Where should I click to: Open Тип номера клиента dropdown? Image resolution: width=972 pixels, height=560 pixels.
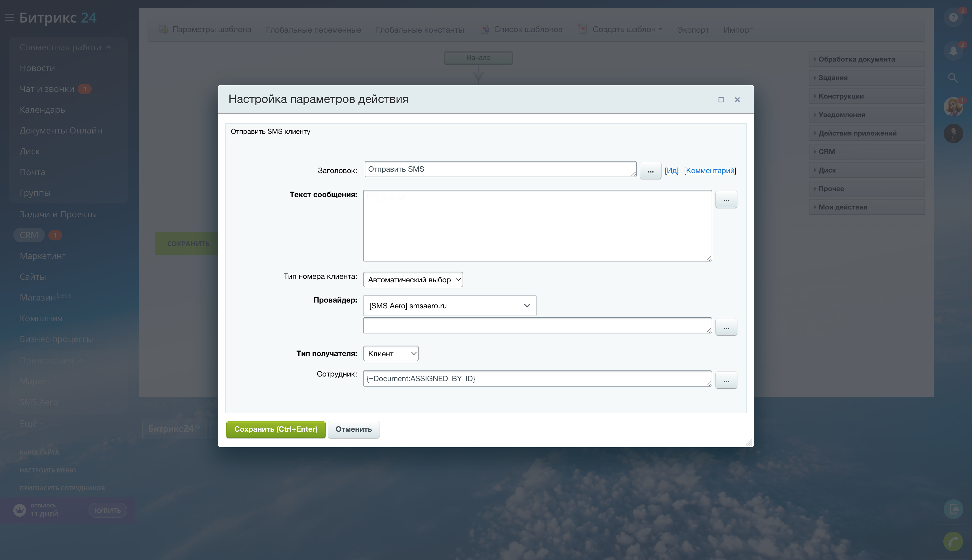pos(413,280)
